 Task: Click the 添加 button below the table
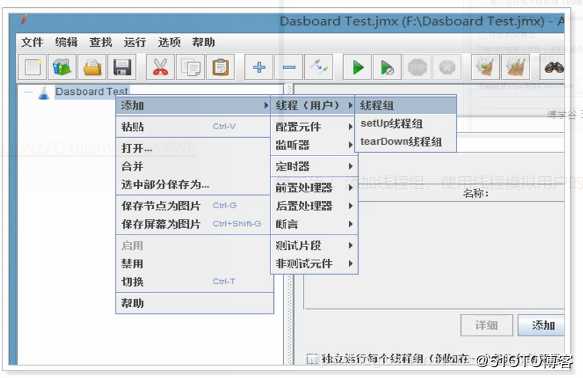click(542, 325)
